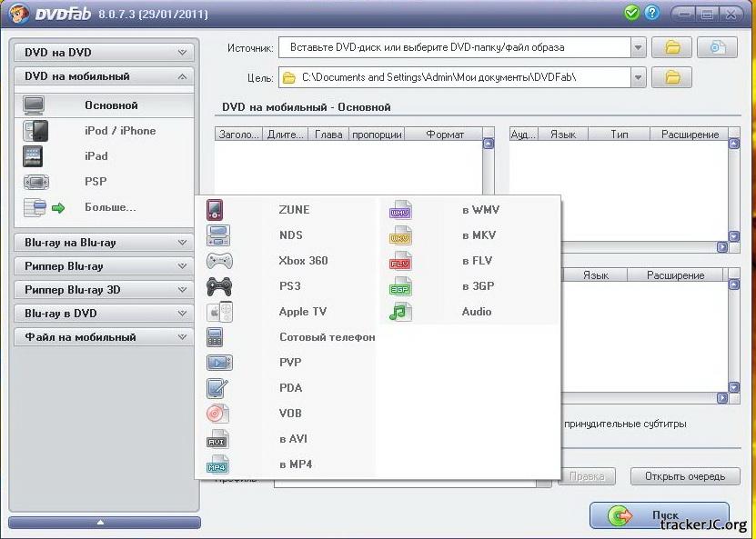This screenshot has width=756, height=539.
Task: Click the Открыть очередь button
Action: [x=684, y=476]
